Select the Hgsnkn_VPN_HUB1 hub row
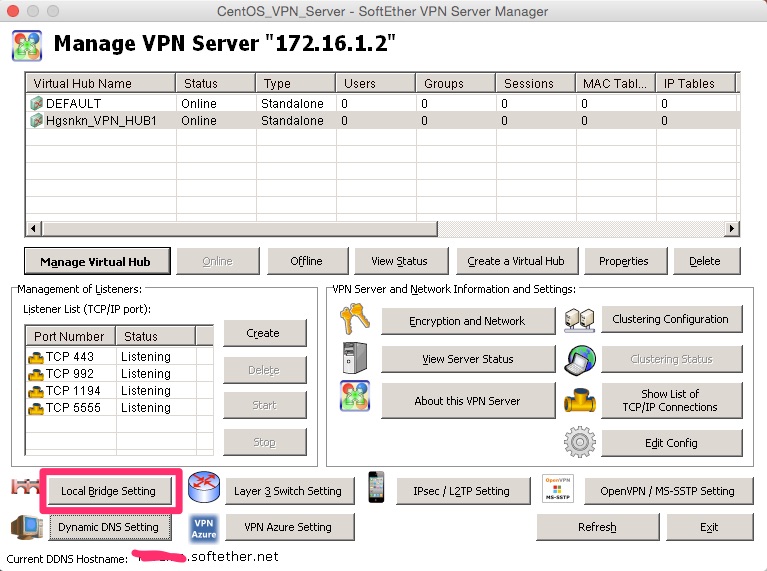This screenshot has height=571, width=767. point(383,120)
